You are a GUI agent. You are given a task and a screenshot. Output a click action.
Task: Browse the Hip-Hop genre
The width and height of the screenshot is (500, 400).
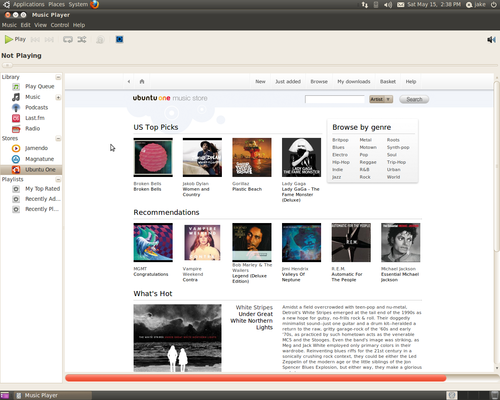341,162
